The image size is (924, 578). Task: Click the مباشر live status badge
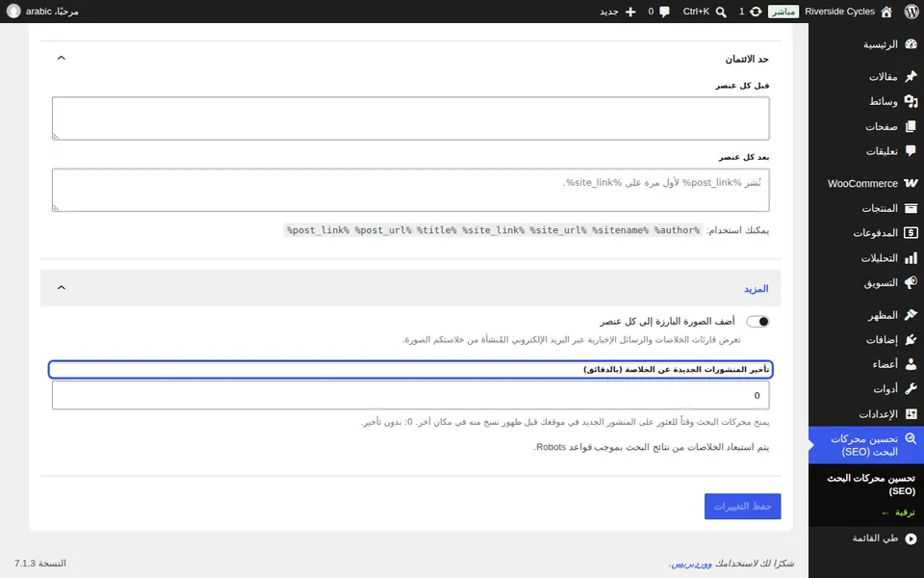783,12
